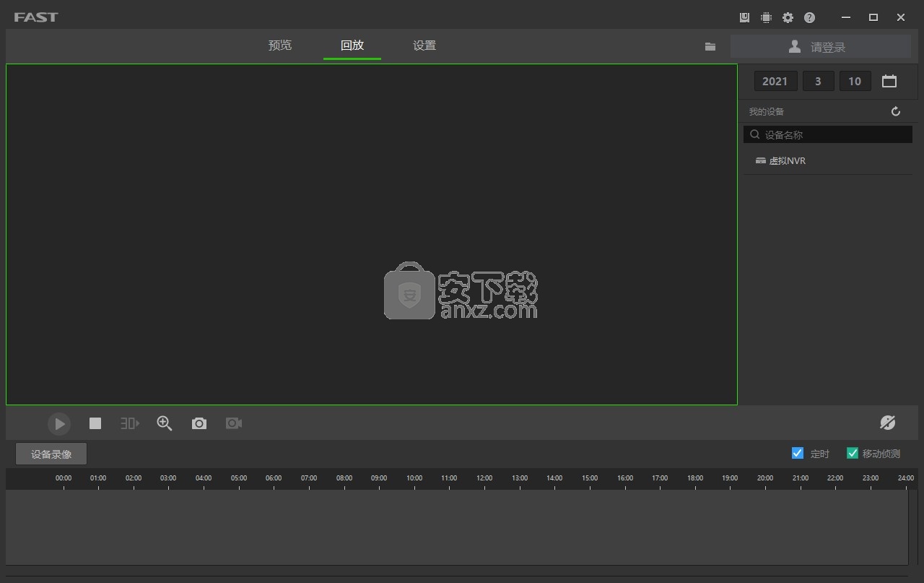This screenshot has height=583, width=924.
Task: Click the 06:00 timeline marker
Action: 274,478
